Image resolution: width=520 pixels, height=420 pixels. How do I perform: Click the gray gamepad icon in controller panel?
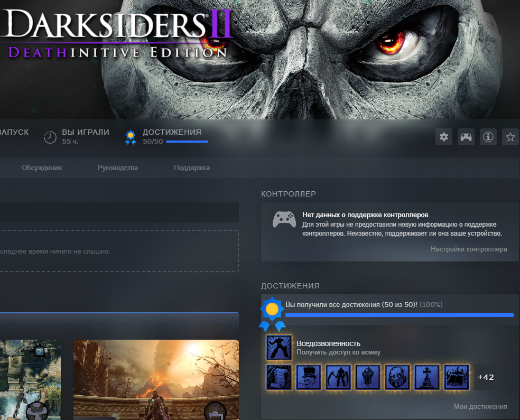click(x=284, y=219)
